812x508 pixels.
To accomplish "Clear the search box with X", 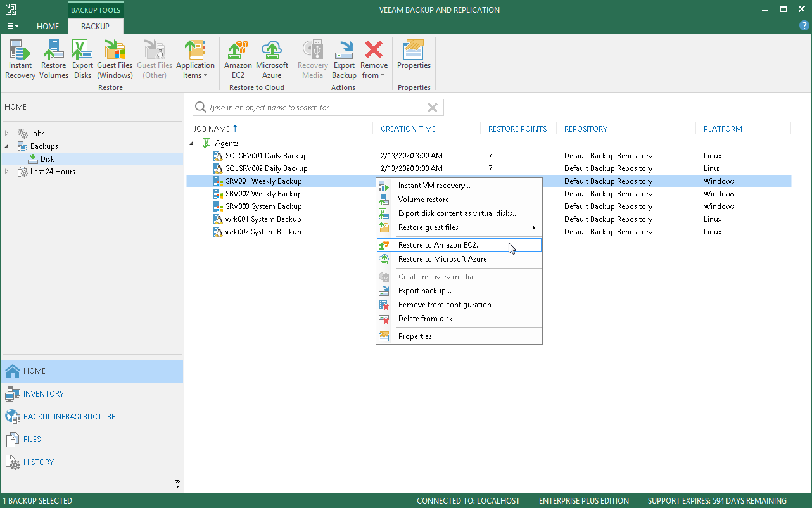I will [433, 108].
